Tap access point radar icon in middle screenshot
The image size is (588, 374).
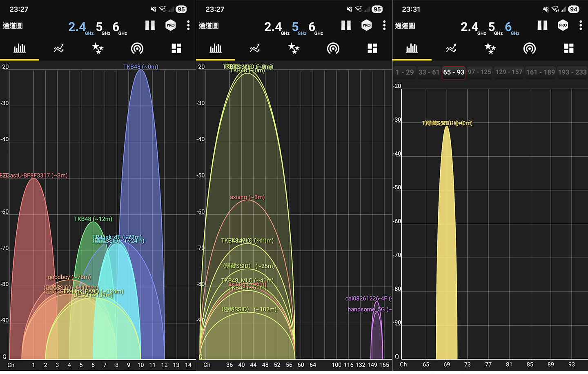tap(333, 49)
